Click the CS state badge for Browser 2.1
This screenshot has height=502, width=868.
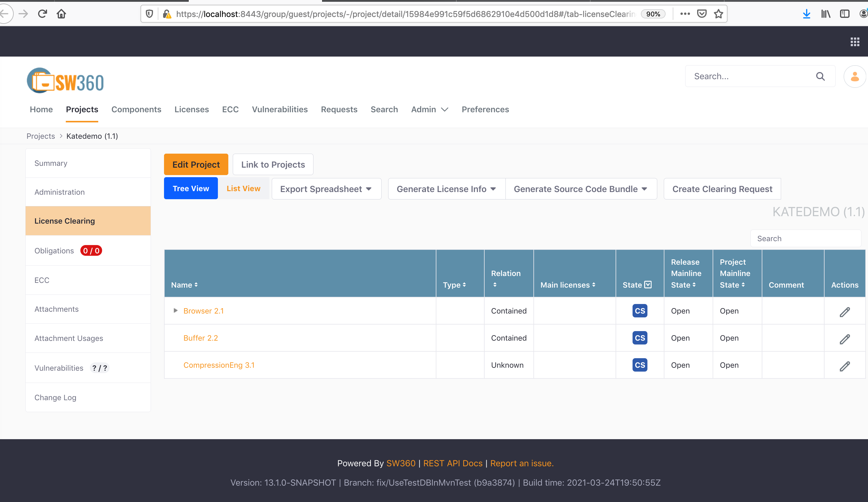click(639, 311)
